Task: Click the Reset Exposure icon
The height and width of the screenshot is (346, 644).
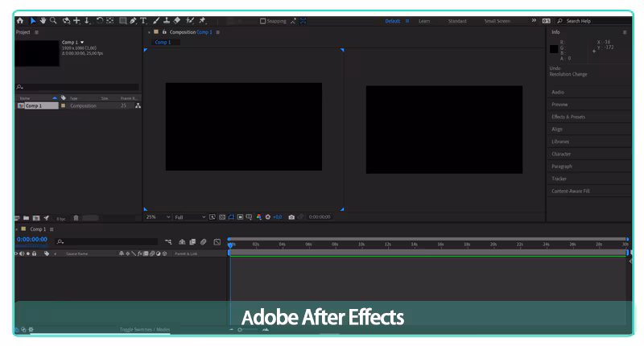Action: (x=268, y=217)
